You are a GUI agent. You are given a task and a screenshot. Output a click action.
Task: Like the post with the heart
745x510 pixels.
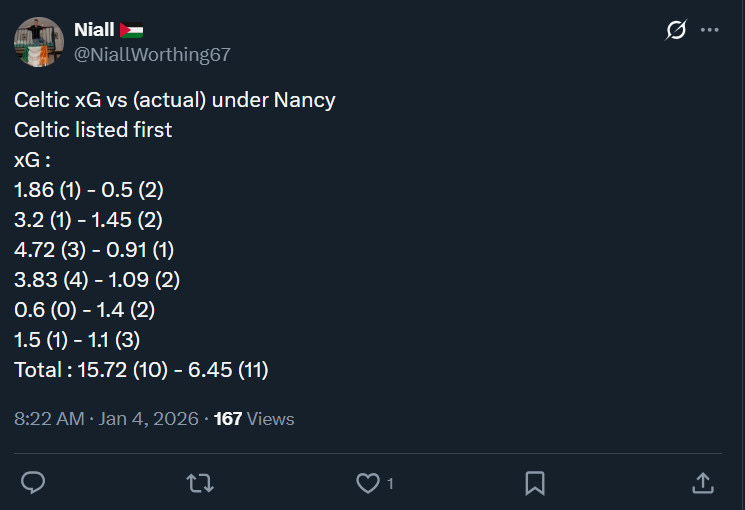[x=367, y=483]
